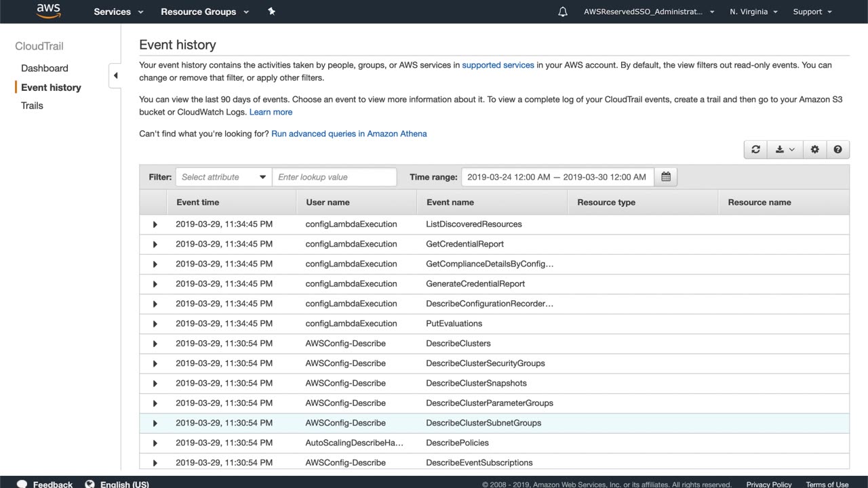
Task: Open the time range calendar picker
Action: click(x=666, y=177)
